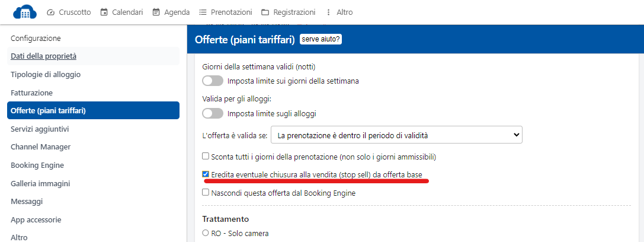Enable Imposta limite sugli alloggi switch
The height and width of the screenshot is (242, 644).
213,113
